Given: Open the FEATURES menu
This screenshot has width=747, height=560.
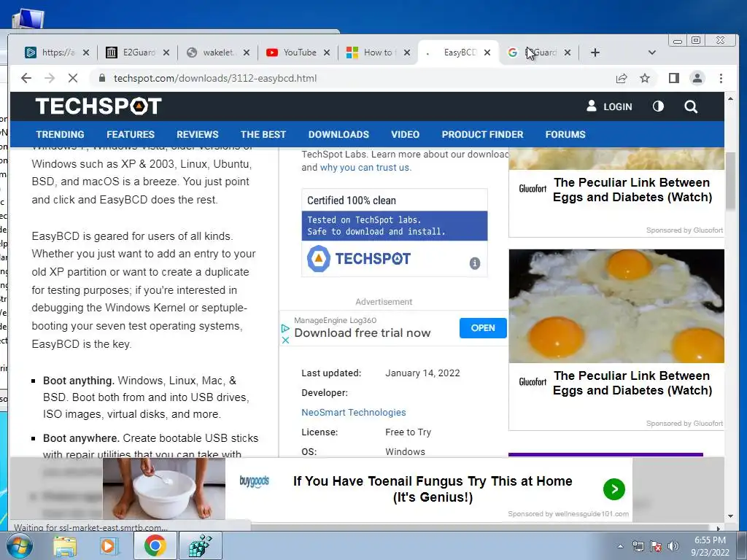Looking at the screenshot, I should point(131,134).
